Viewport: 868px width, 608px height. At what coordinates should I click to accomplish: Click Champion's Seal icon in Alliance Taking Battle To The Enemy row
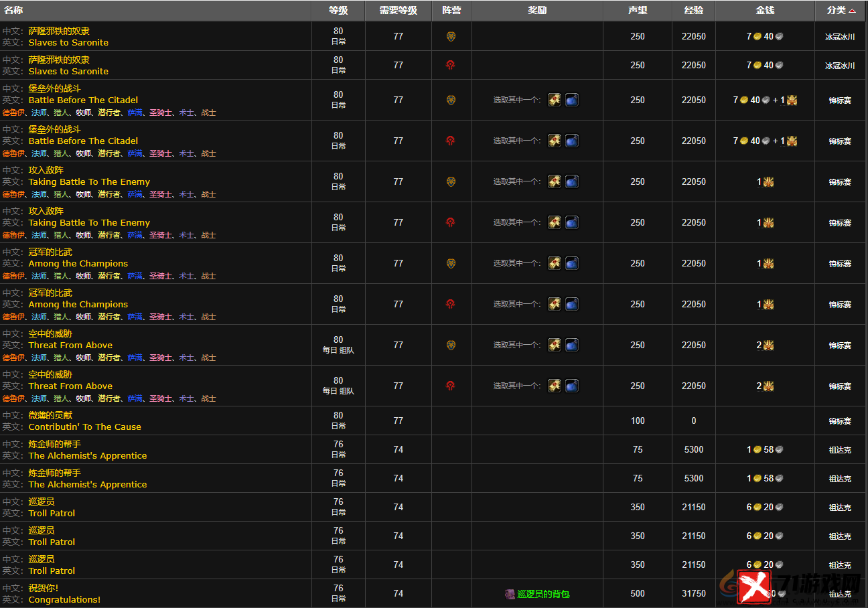tap(768, 182)
